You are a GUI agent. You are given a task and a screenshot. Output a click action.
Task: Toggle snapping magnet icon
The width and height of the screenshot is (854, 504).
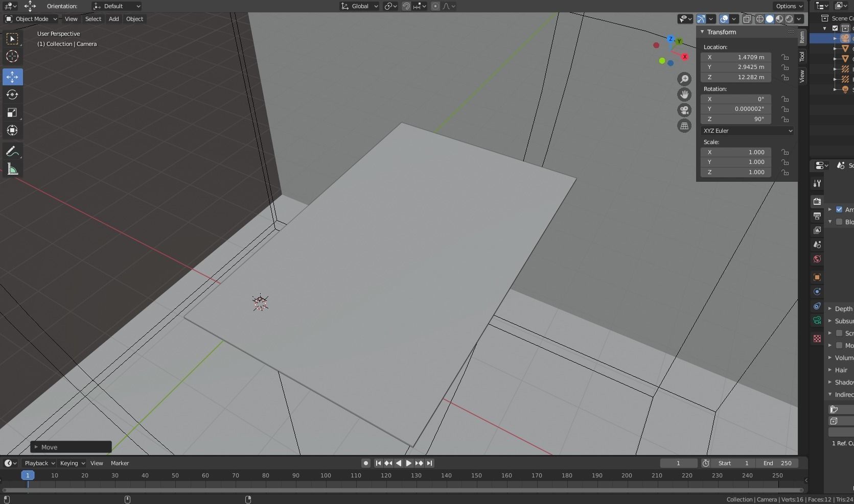[x=406, y=6]
